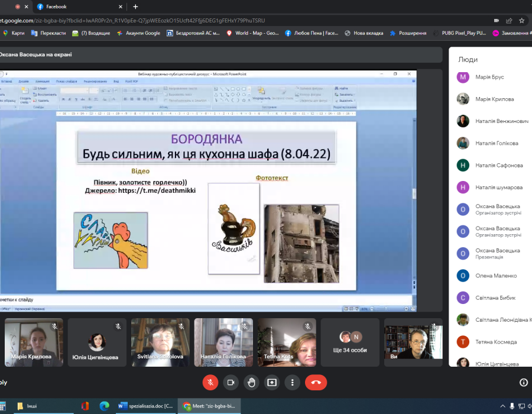This screenshot has width=532, height=414.
Task: Open the meeting details info icon
Action: [523, 383]
